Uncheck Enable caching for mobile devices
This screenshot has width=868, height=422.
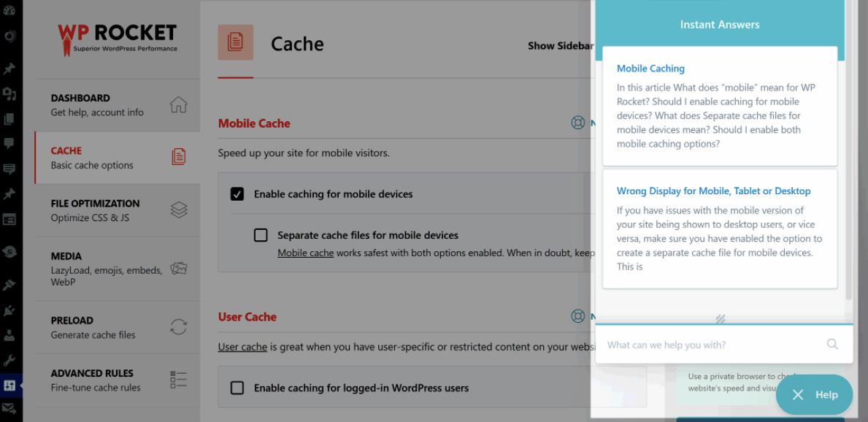237,193
